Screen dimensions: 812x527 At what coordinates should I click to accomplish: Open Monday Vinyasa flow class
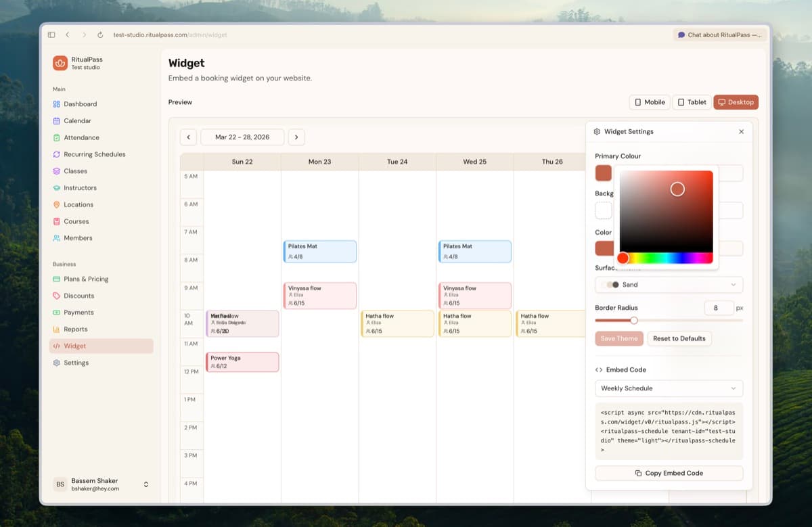[x=321, y=296]
